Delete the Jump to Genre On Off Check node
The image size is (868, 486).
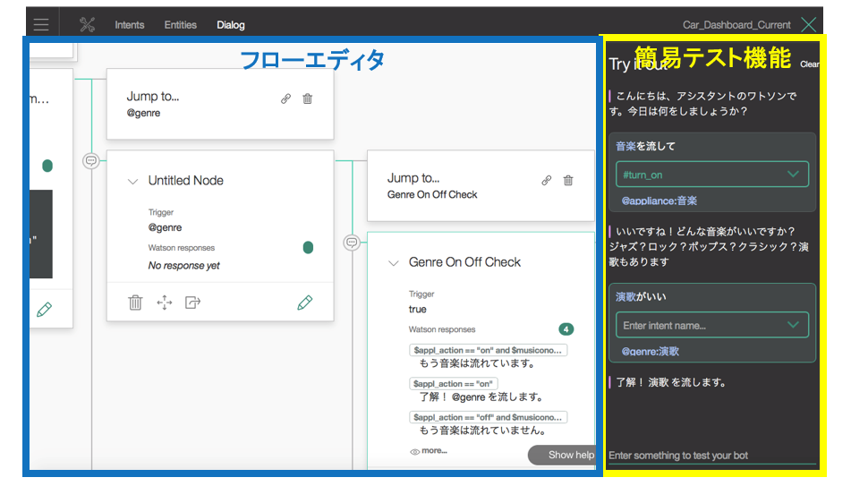coord(568,181)
